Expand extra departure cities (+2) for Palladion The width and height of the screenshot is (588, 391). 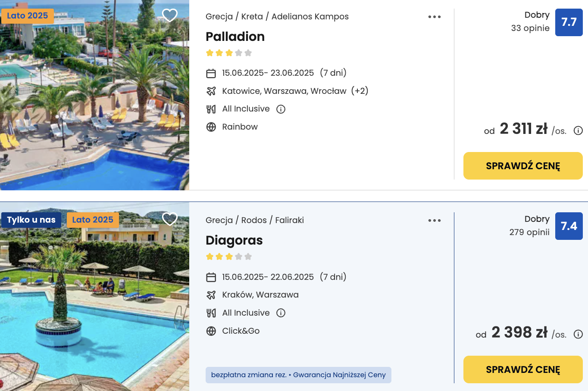pos(360,91)
